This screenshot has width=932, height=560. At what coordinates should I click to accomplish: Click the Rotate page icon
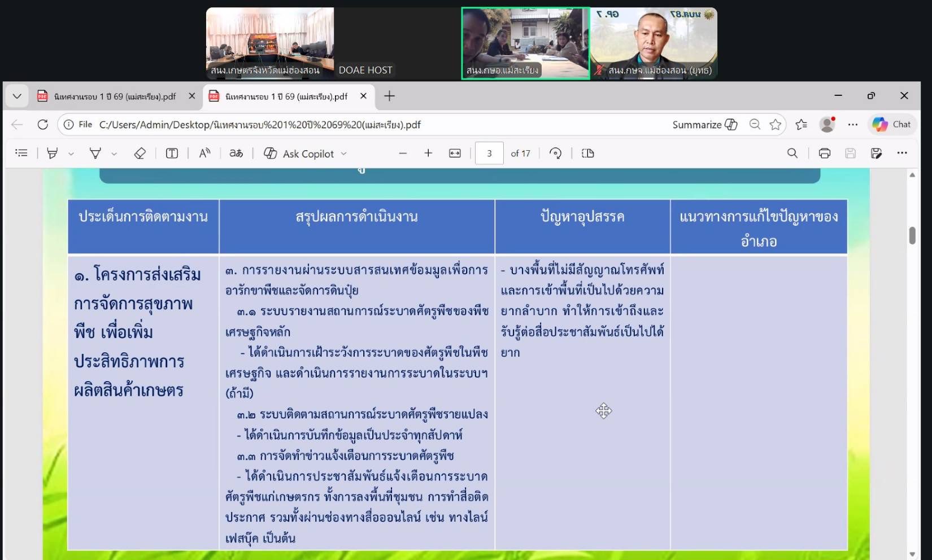tap(555, 154)
